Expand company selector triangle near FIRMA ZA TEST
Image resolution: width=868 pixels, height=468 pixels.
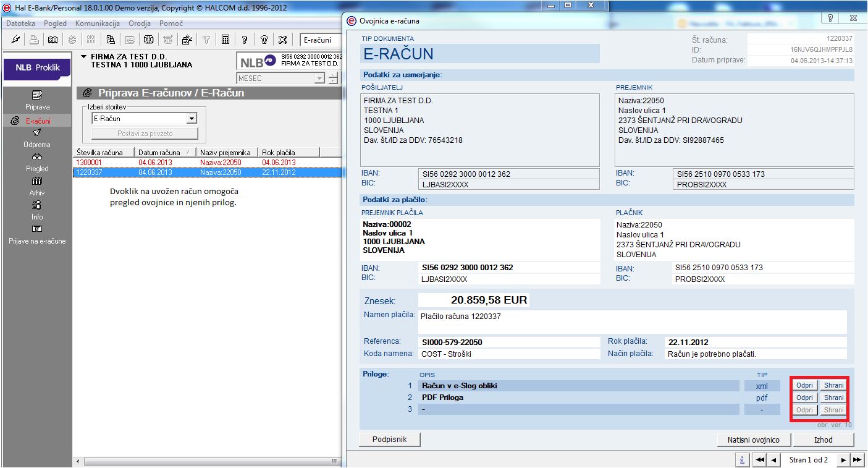coord(84,56)
